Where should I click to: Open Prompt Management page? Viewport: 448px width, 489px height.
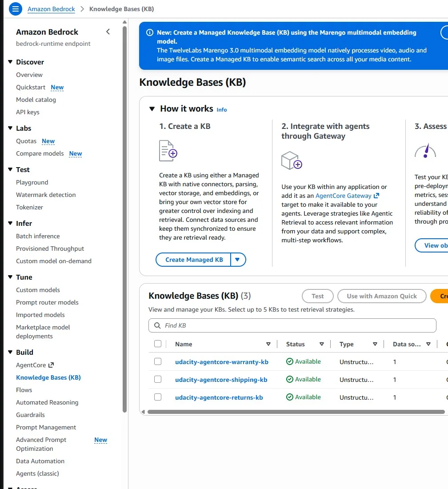(46, 427)
